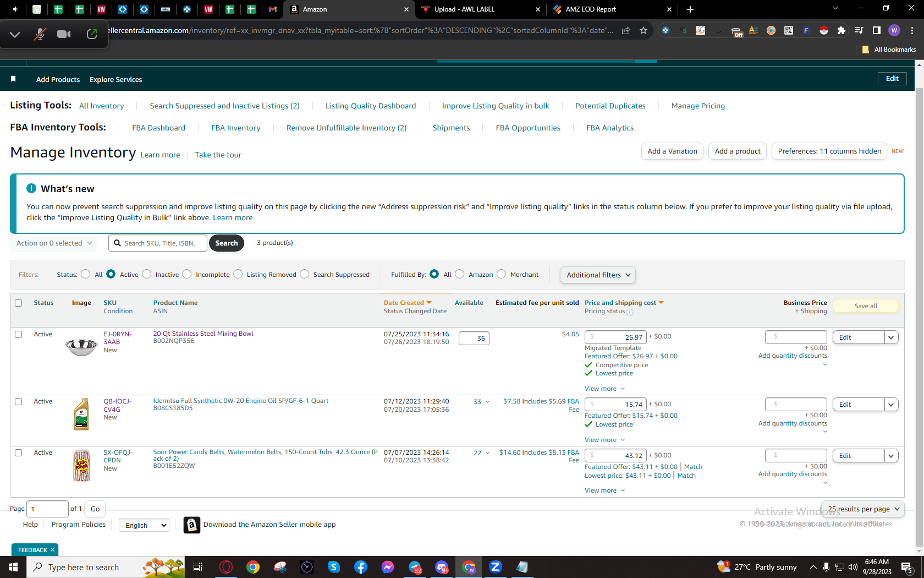Open the Action on 0 selected dropdown
Viewport: 924px width, 578px height.
tap(54, 243)
